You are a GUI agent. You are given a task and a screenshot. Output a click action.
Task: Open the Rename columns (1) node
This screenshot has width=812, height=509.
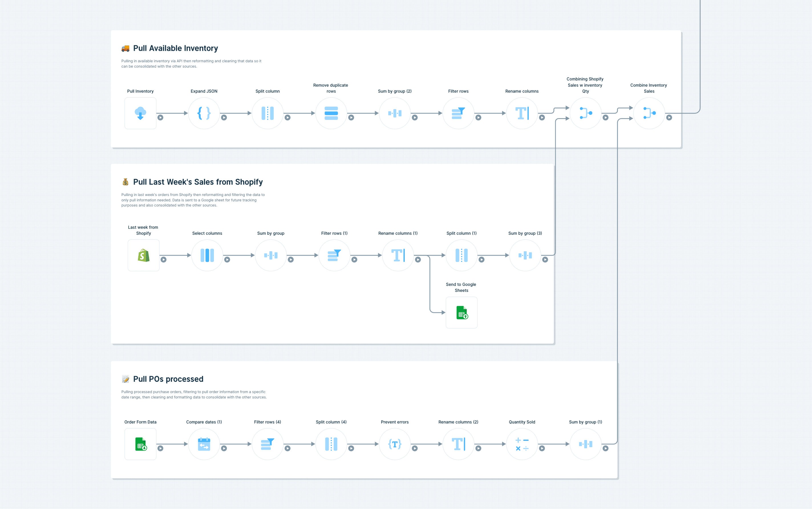click(x=398, y=255)
